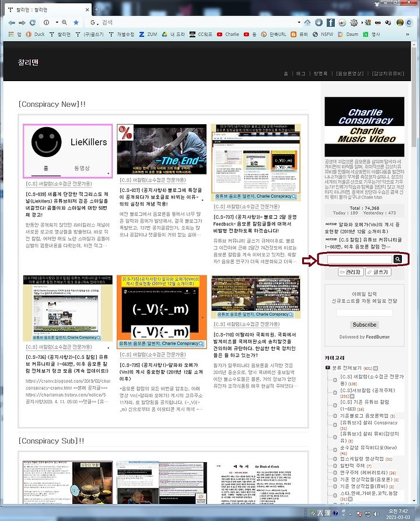
Task: Click the Charlie Conspiracy banner image
Action: (x=365, y=127)
